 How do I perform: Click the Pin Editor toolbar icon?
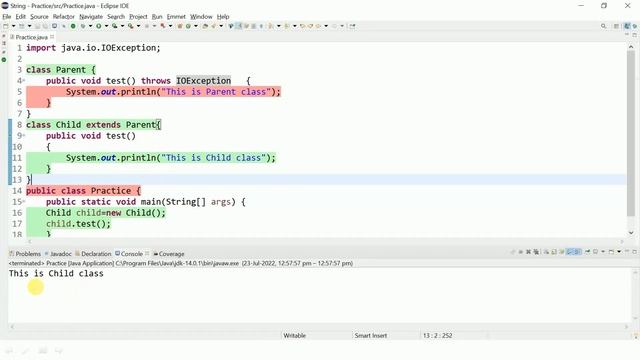coord(352,26)
